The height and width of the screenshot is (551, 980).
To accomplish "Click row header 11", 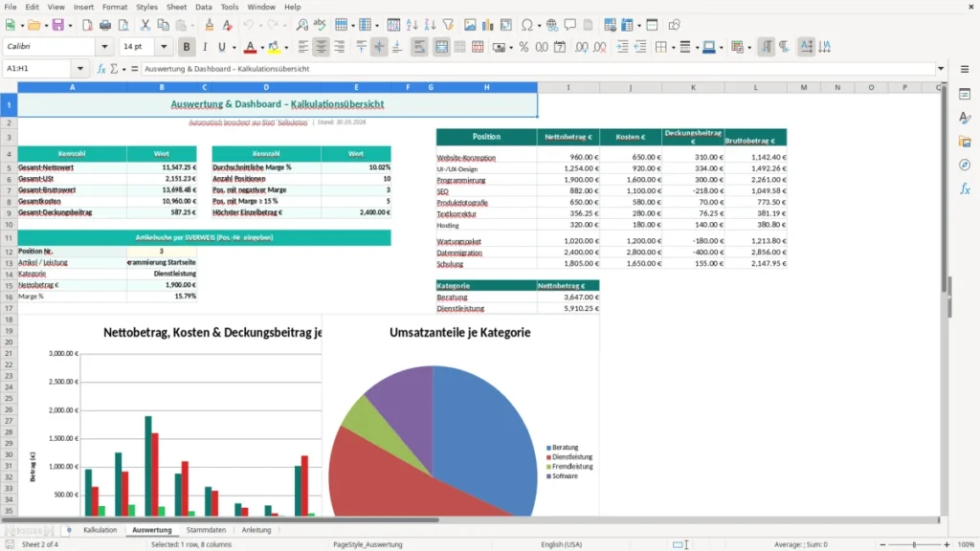I will coord(9,238).
